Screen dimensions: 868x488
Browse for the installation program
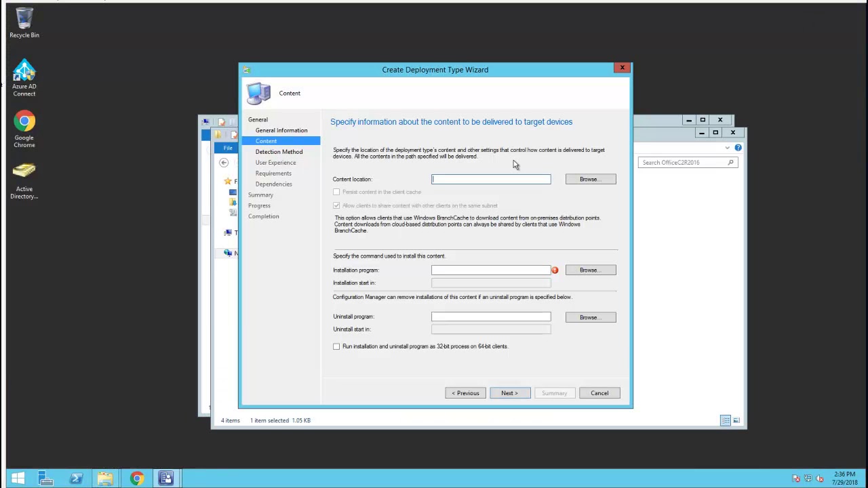point(591,270)
